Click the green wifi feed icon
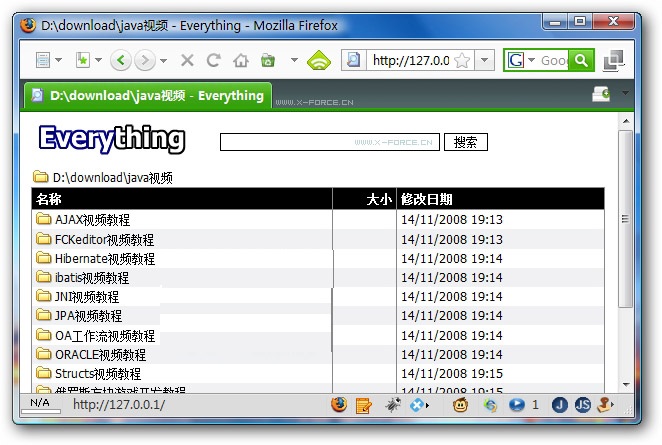This screenshot has height=445, width=662. (x=319, y=60)
